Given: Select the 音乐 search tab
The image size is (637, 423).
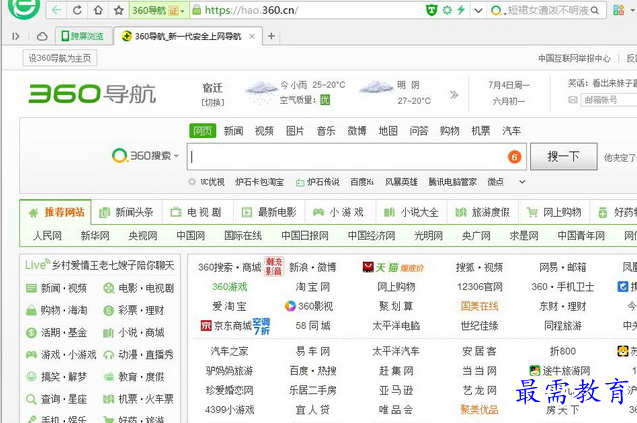Looking at the screenshot, I should click(326, 131).
